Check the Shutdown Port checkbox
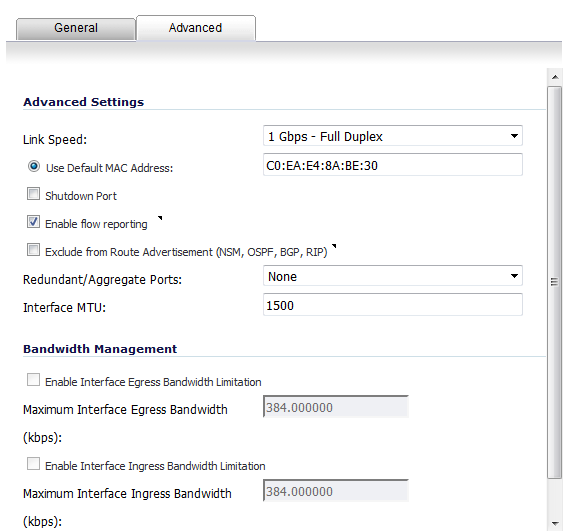567x531 pixels. tap(34, 194)
